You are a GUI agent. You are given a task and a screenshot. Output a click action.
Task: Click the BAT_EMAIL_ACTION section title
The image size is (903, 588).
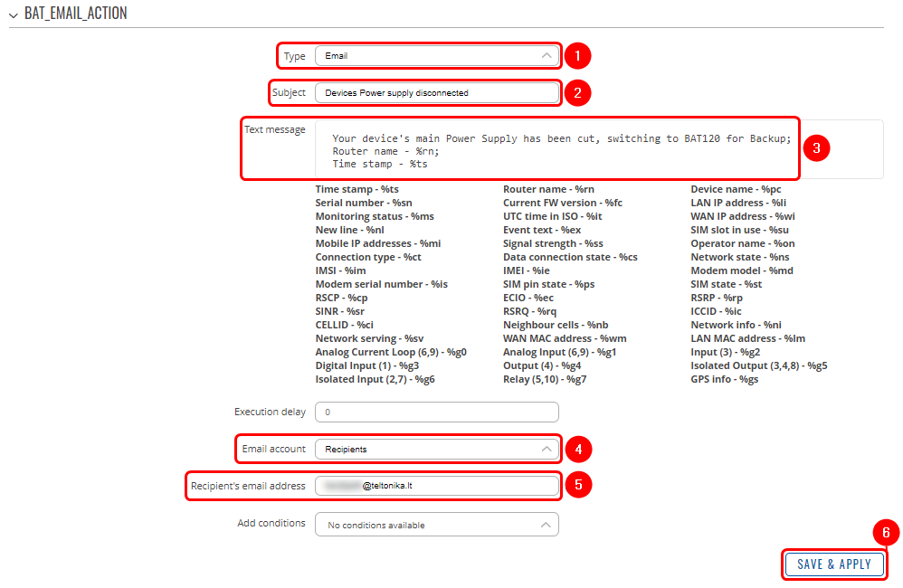pyautogui.click(x=76, y=14)
